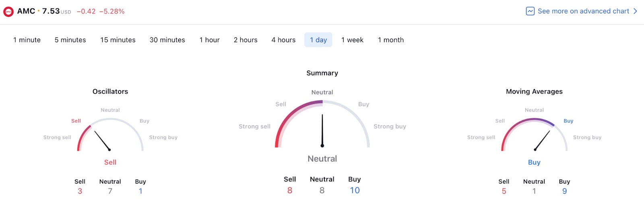Pick the 2 hours timeframe

click(246, 40)
